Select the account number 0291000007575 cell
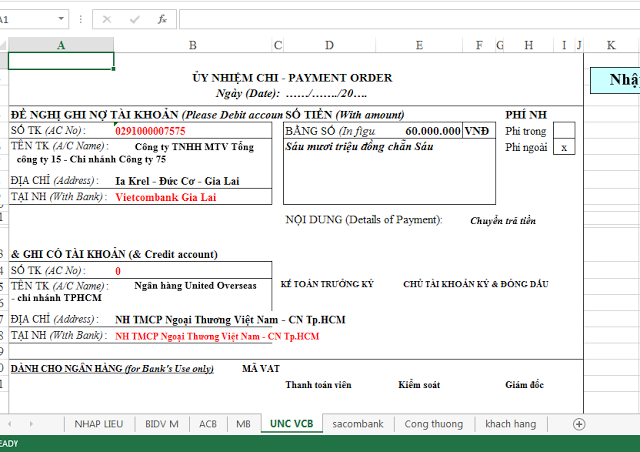 pos(150,131)
